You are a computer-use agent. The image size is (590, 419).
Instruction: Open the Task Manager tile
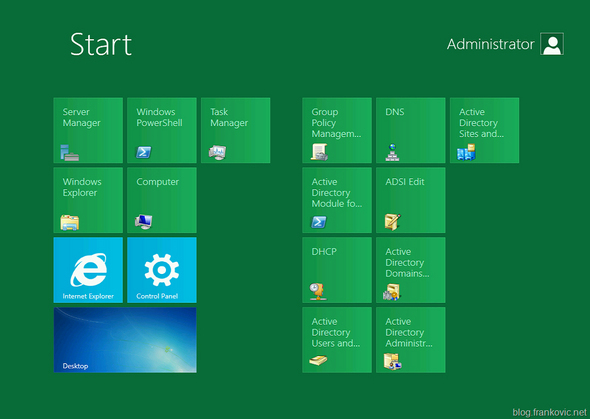pos(236,130)
